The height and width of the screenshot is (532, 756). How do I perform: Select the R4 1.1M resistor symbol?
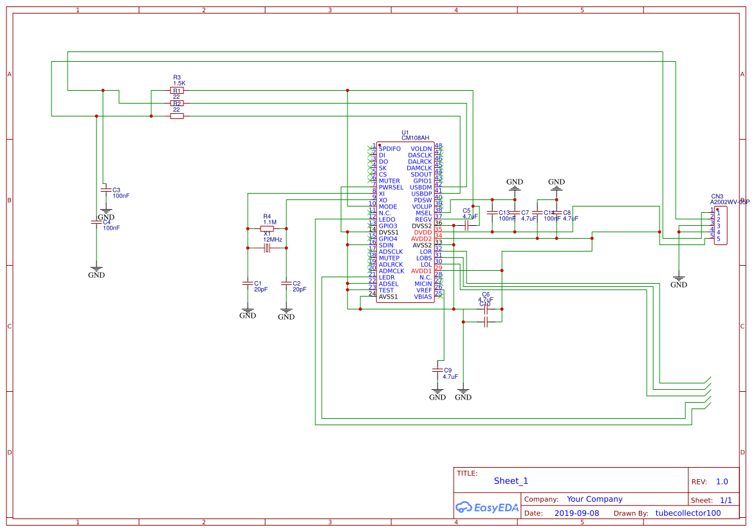(x=267, y=229)
